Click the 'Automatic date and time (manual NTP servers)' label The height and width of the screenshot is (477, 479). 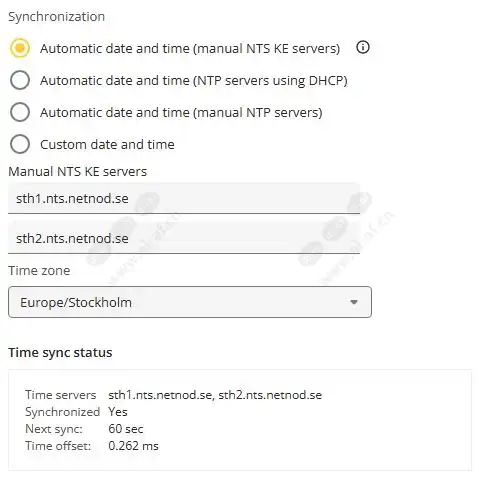[181, 113]
